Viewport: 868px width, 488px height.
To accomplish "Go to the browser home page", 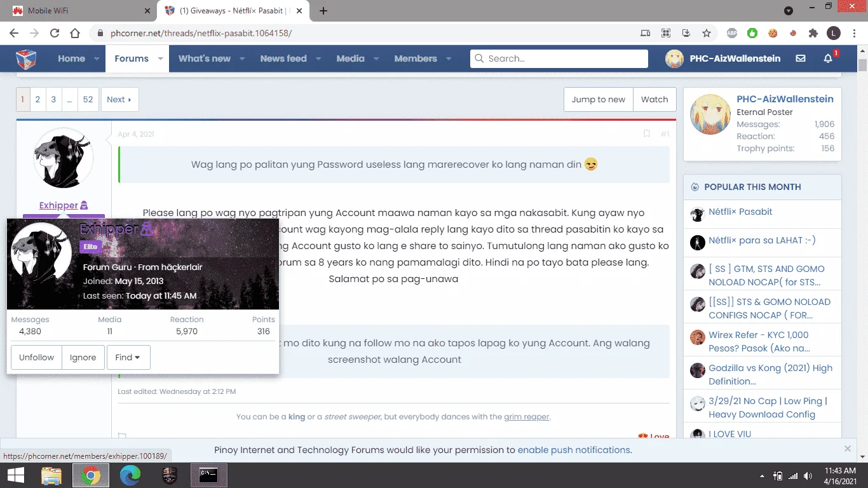I will 75,33.
